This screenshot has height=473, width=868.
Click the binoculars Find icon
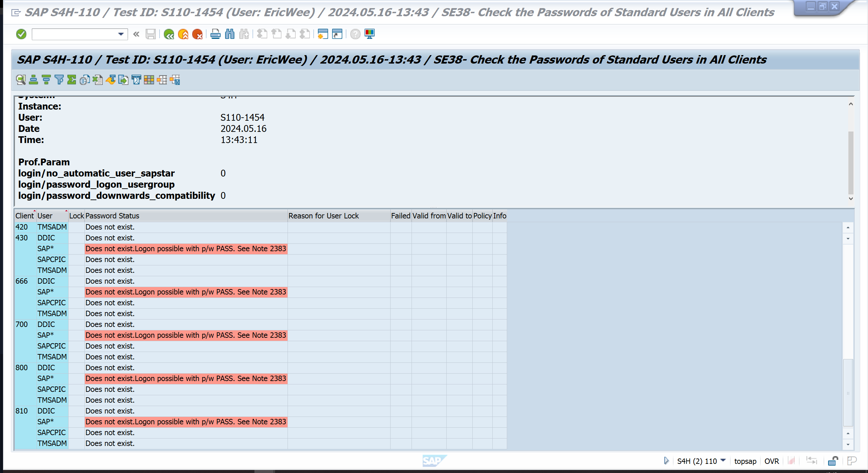230,34
